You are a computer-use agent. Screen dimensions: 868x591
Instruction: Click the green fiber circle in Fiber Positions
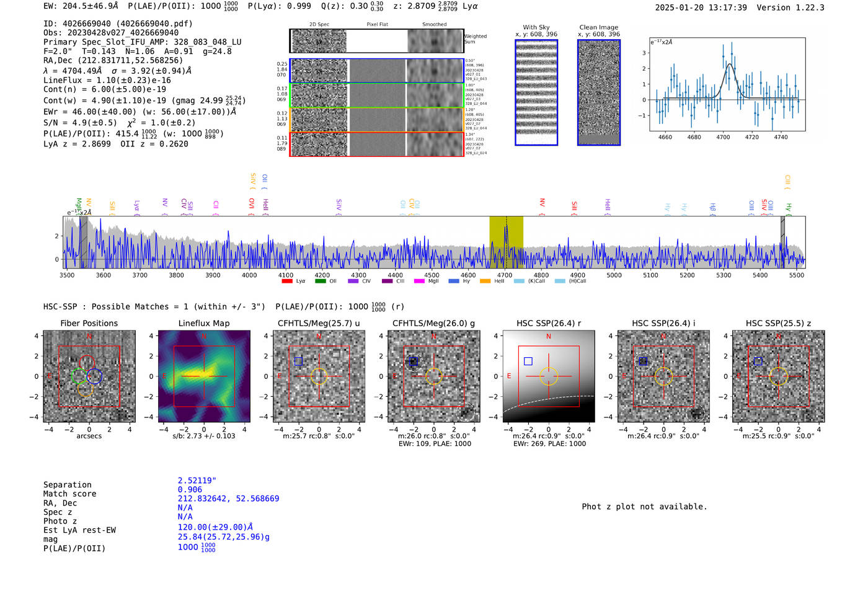[79, 376]
